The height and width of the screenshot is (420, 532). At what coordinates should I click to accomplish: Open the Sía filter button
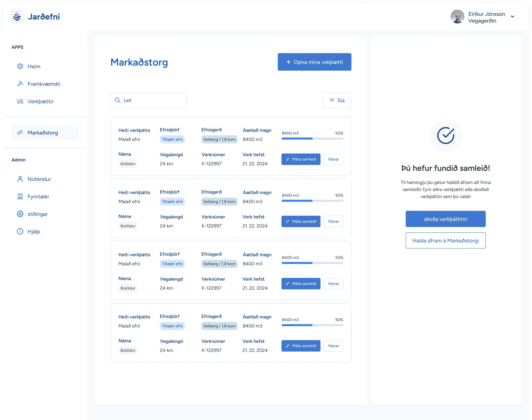click(x=337, y=100)
